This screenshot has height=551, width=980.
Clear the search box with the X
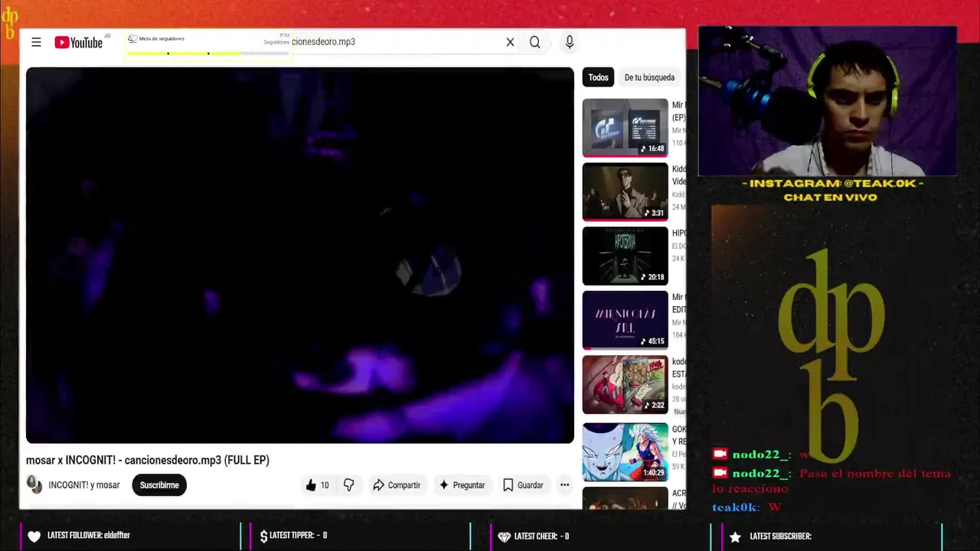(x=510, y=42)
